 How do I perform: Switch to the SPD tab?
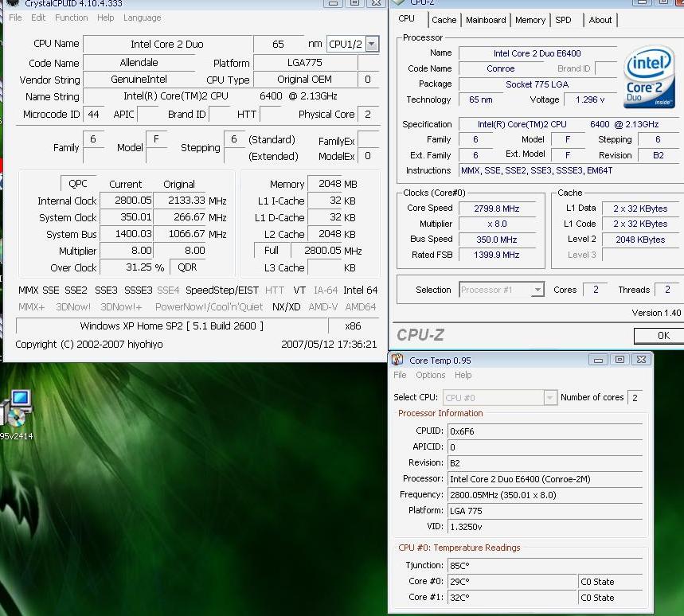click(x=563, y=20)
